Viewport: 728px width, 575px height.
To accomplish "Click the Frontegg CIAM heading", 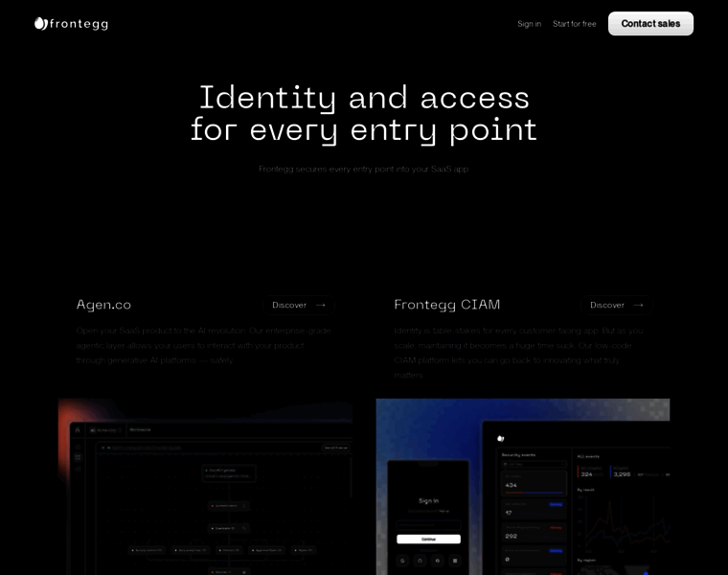I will click(x=446, y=305).
